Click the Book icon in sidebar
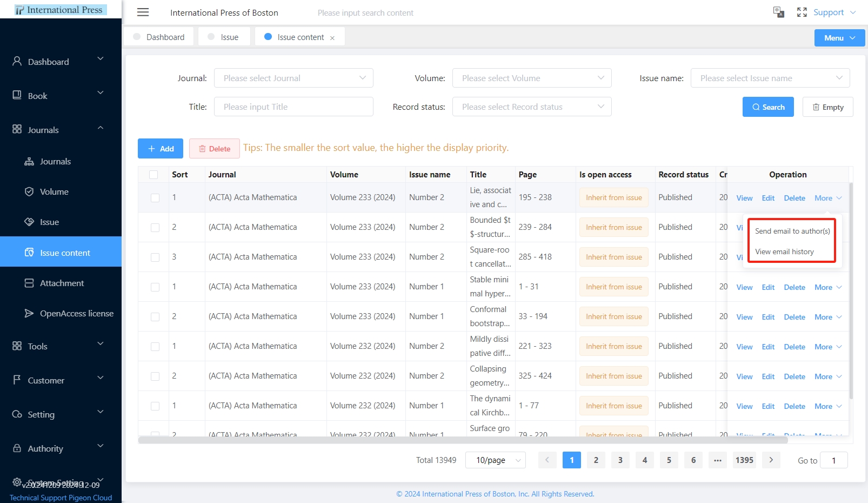This screenshot has width=868, height=503. point(17,95)
